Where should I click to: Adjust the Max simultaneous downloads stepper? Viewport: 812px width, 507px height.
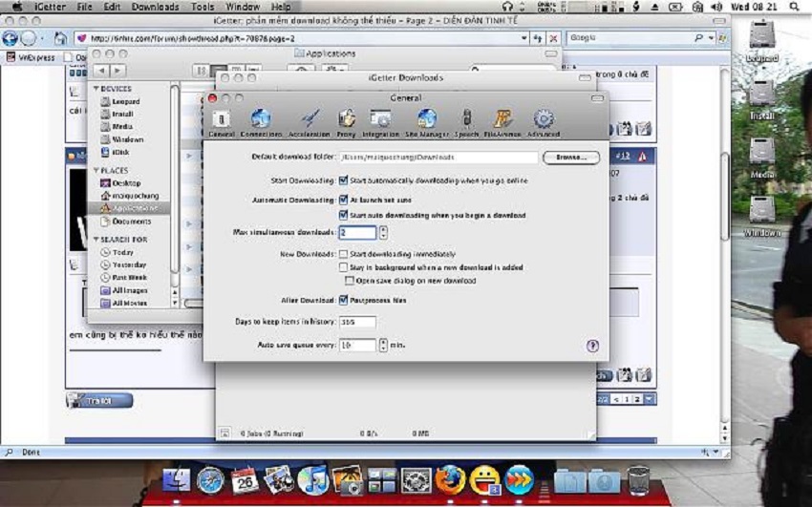click(x=383, y=232)
